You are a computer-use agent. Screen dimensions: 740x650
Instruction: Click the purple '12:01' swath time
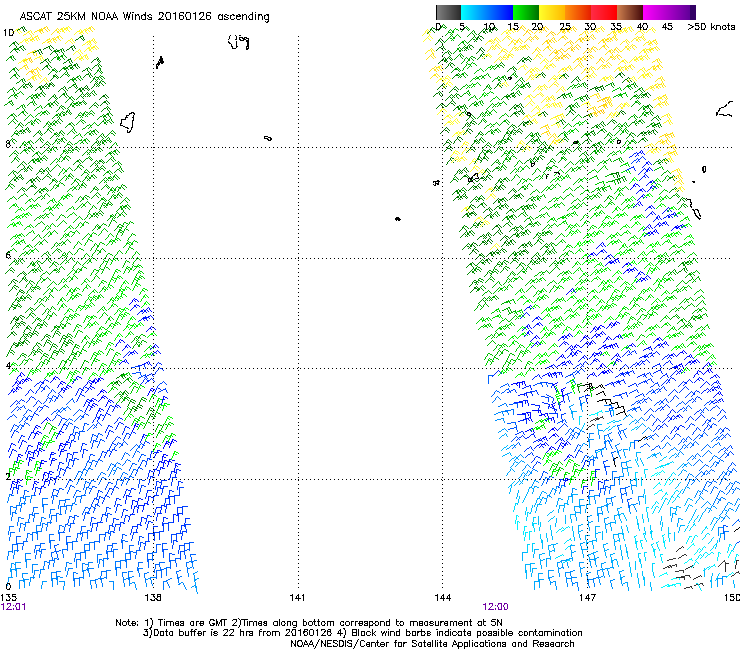click(x=14, y=607)
